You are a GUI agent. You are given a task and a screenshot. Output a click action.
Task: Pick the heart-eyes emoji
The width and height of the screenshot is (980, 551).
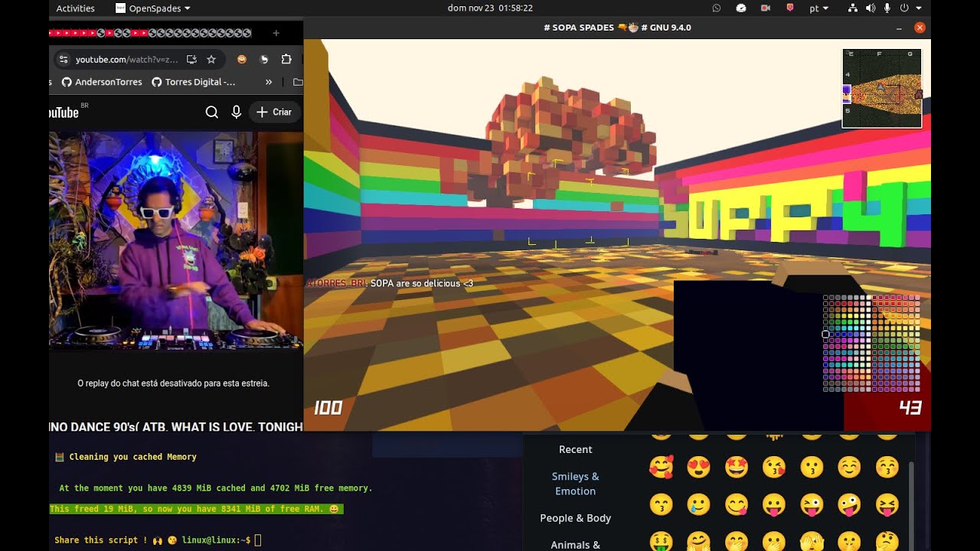click(698, 467)
